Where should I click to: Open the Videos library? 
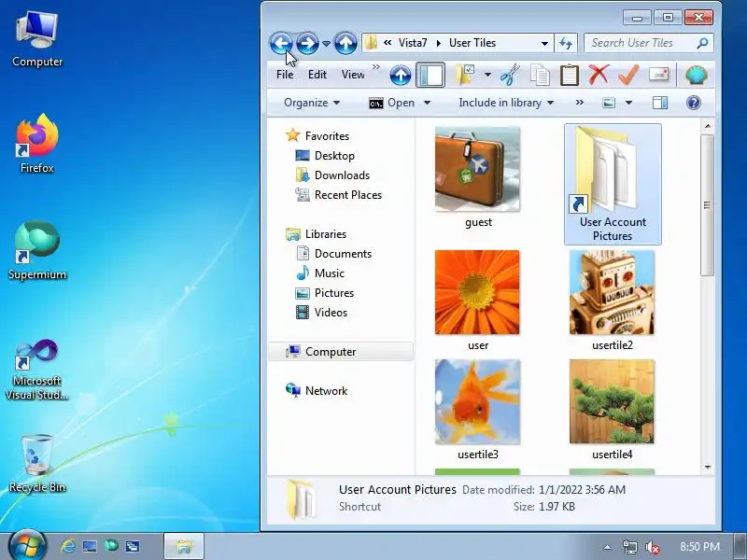[321, 313]
